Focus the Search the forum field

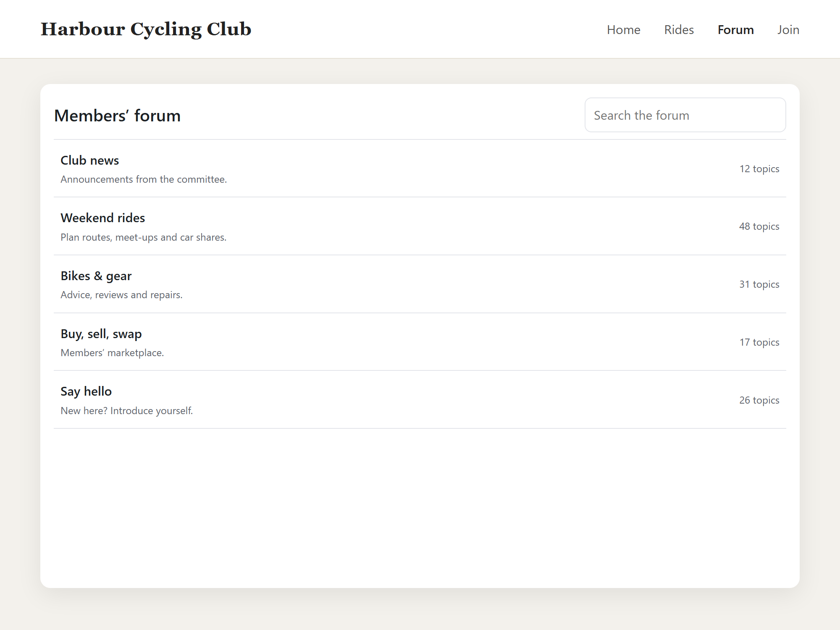pos(685,115)
